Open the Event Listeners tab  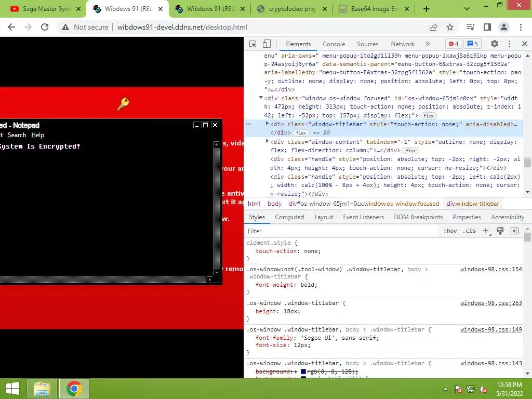click(x=363, y=217)
